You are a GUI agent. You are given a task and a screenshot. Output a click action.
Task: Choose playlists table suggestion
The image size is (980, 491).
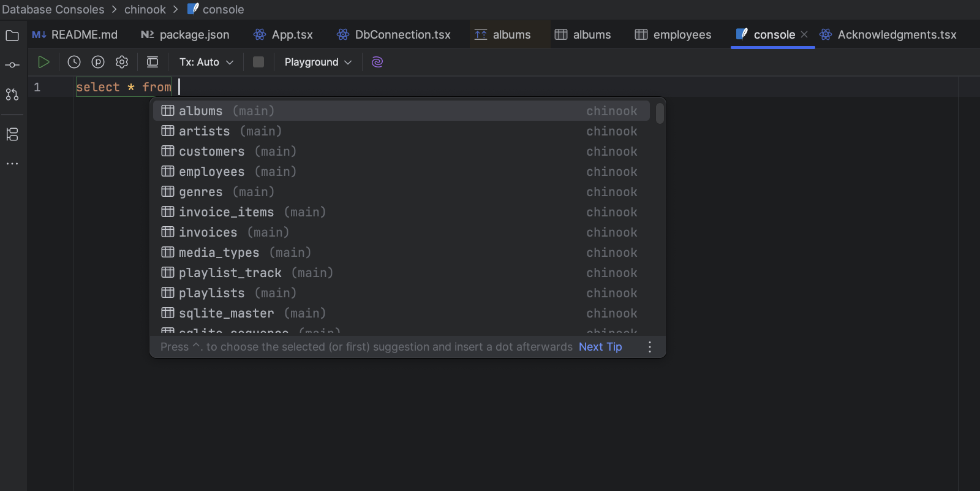pos(401,293)
